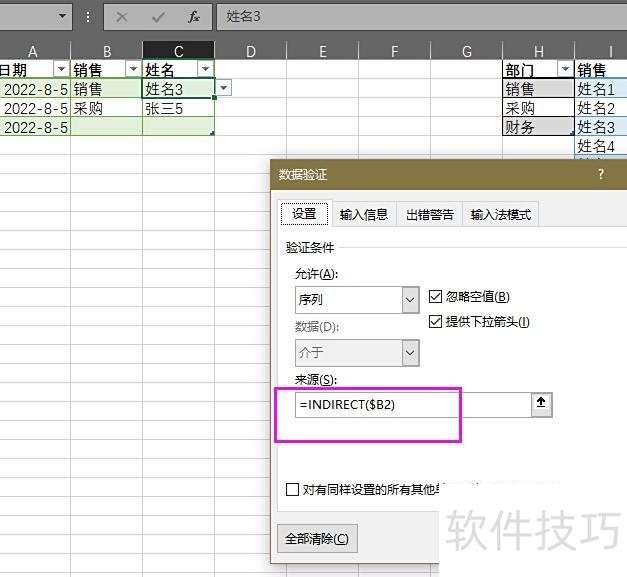Switch to the 输入法模式 tab
The width and height of the screenshot is (627, 577).
click(x=501, y=214)
